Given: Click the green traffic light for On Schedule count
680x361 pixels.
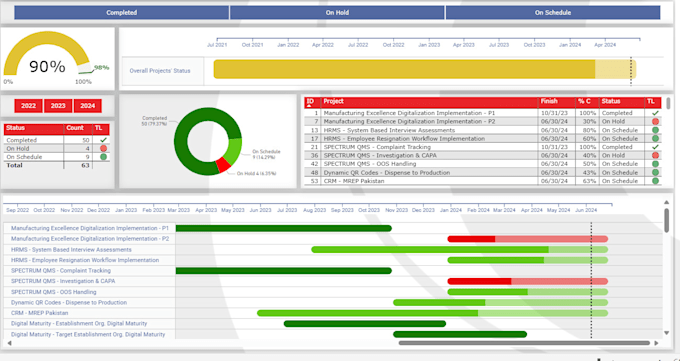Looking at the screenshot, I should 103,157.
